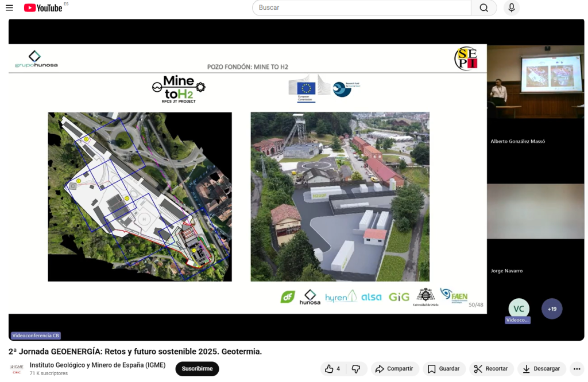The width and height of the screenshot is (588, 382).
Task: Expand more actions three-dot menu
Action: (x=577, y=369)
